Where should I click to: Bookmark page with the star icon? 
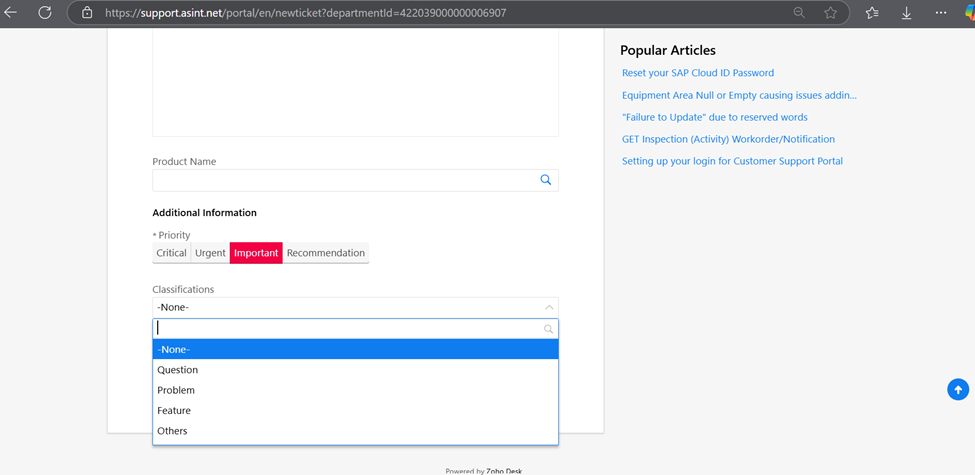point(830,13)
